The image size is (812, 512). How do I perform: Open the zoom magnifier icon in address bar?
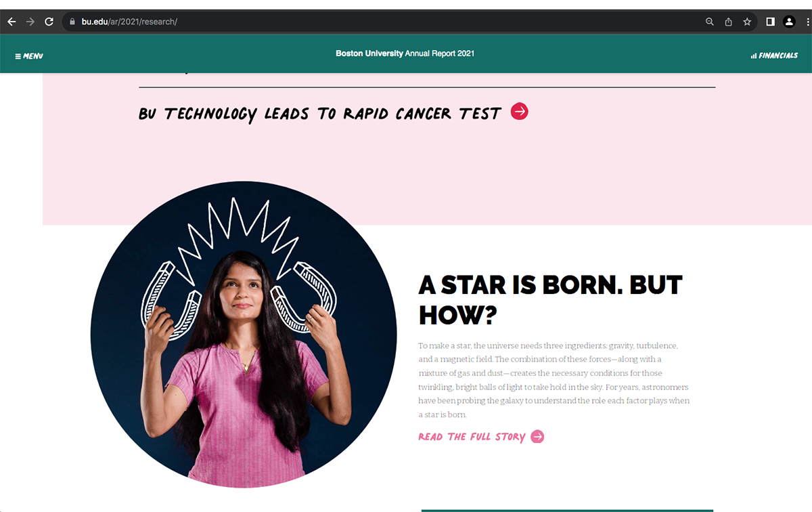(x=710, y=22)
